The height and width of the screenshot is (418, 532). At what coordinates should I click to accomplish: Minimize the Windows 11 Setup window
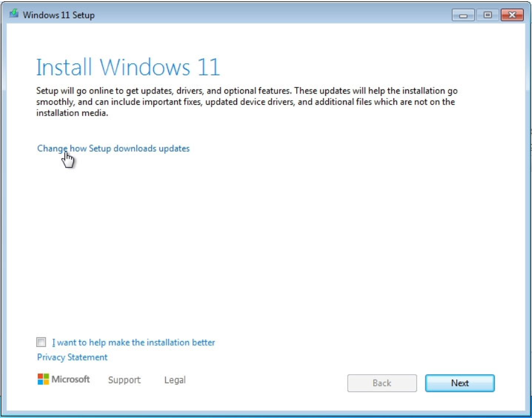pyautogui.click(x=463, y=15)
